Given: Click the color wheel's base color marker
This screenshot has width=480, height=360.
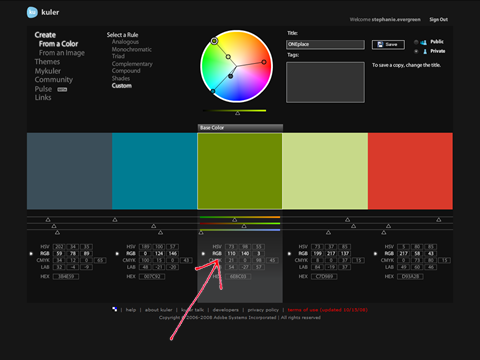Looking at the screenshot, I should click(x=214, y=41).
